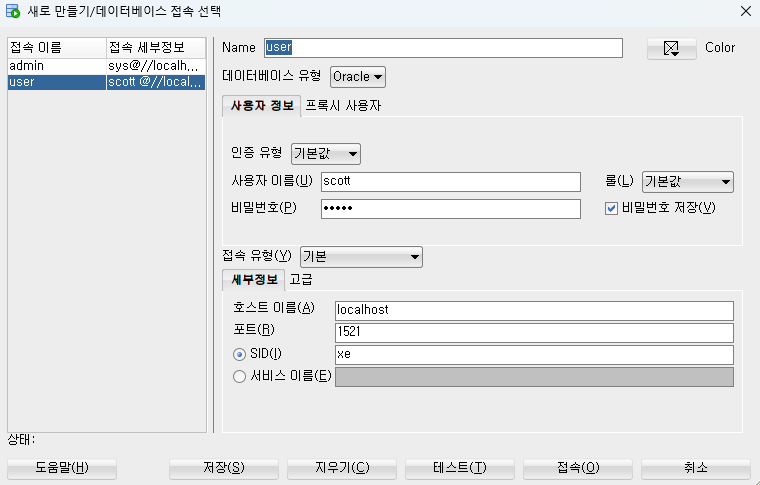Viewport: 760px width, 485px height.
Task: Open the 인증 유형 dropdown
Action: 326,154
